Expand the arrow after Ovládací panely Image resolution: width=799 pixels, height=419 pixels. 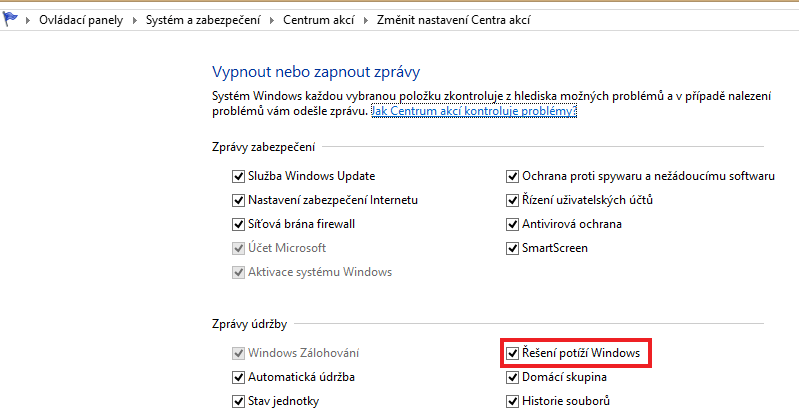pos(133,20)
